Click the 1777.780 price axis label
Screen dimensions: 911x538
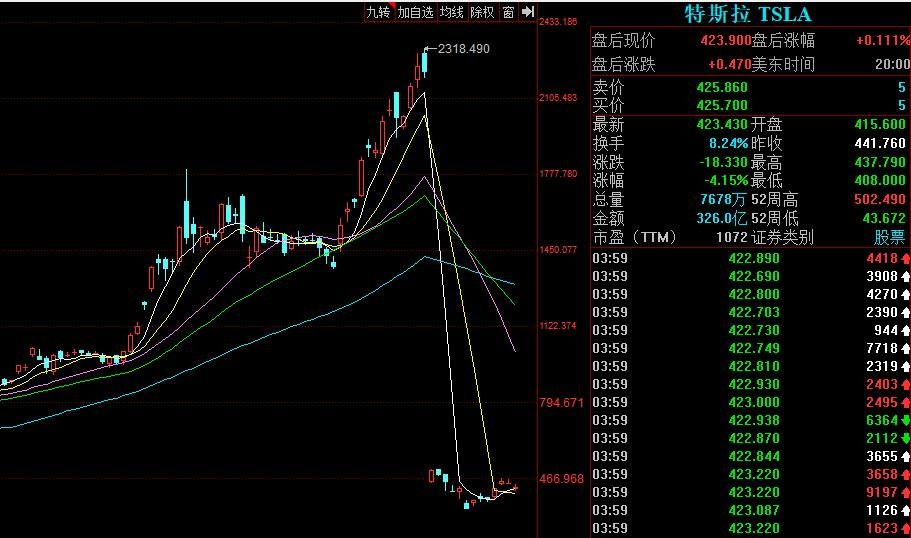click(558, 174)
